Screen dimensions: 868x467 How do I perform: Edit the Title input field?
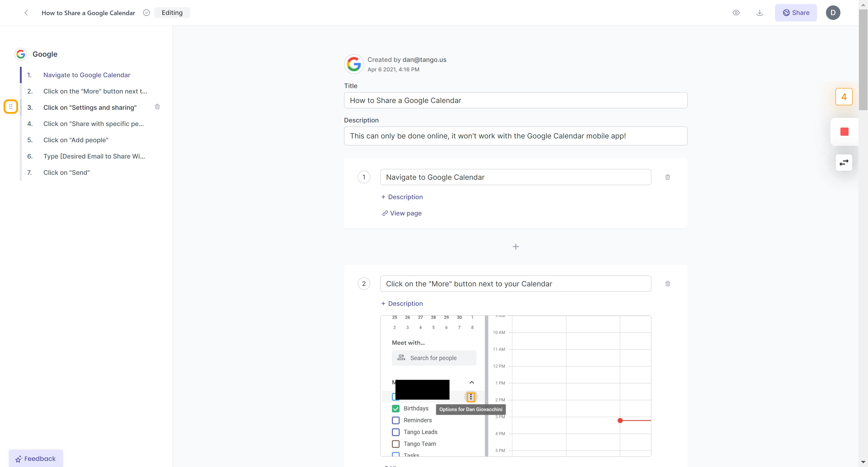pyautogui.click(x=516, y=100)
